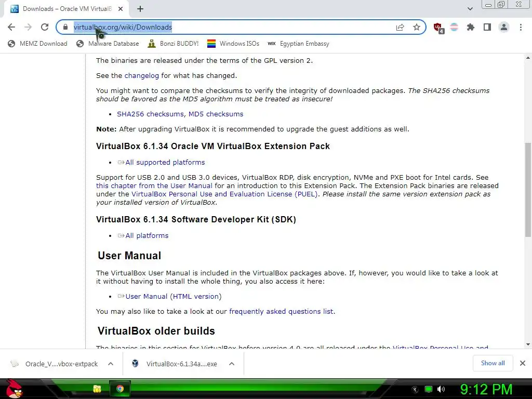Go back to the previous page
The height and width of the screenshot is (399, 532).
(11, 27)
